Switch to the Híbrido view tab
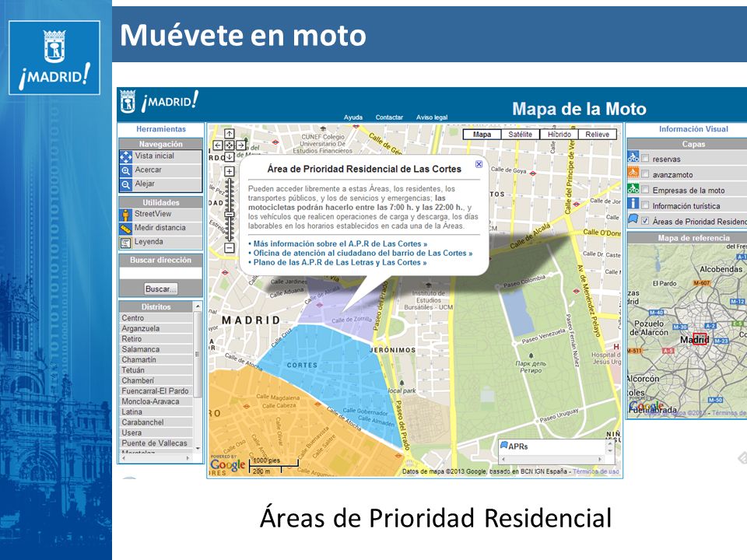The width and height of the screenshot is (747, 560). point(559,135)
